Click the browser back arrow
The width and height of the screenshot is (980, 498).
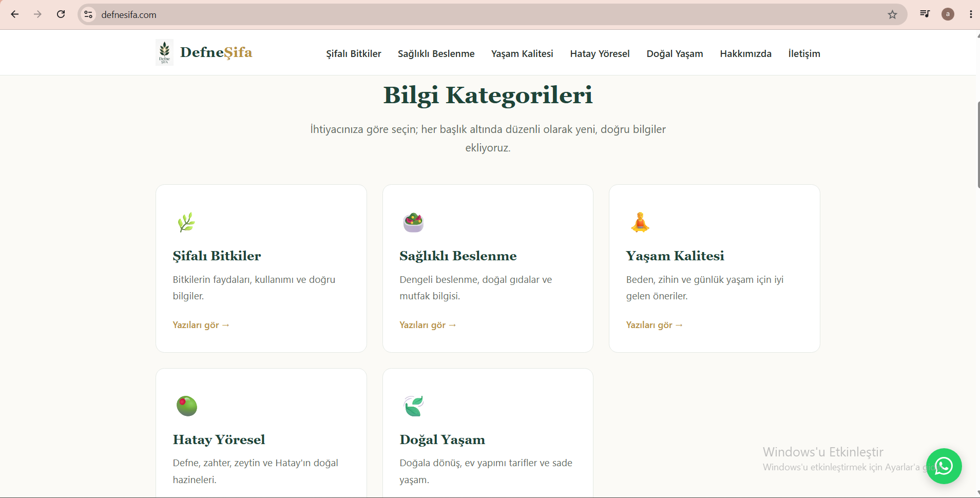click(15, 14)
